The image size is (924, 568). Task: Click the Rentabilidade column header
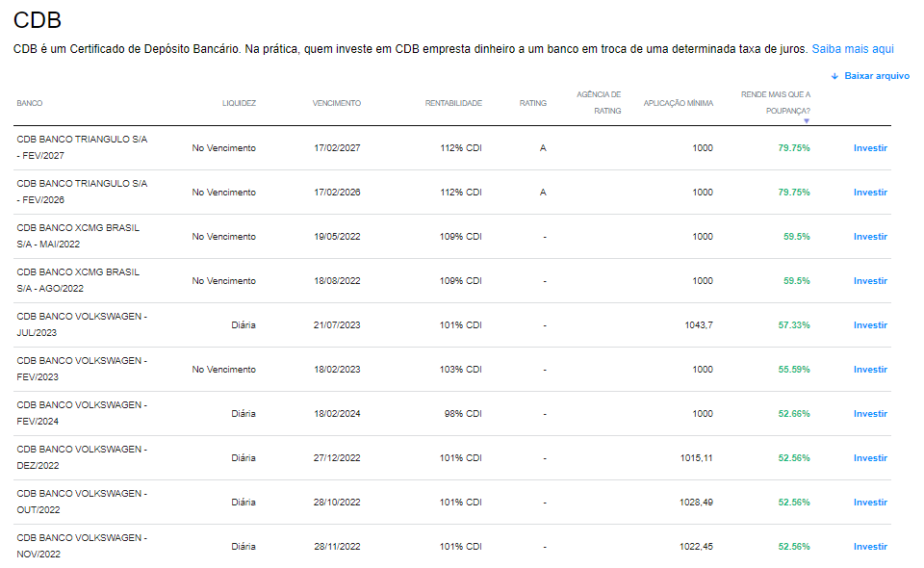point(453,103)
